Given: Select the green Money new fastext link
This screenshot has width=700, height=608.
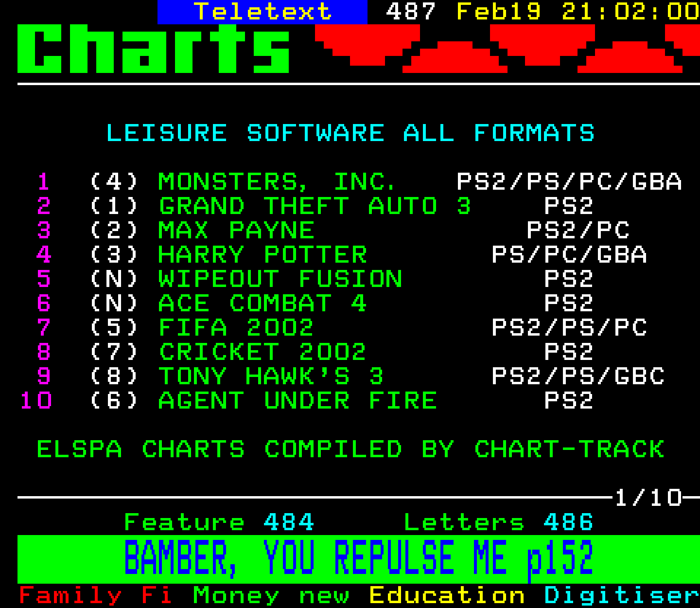Looking at the screenshot, I should 271,595.
